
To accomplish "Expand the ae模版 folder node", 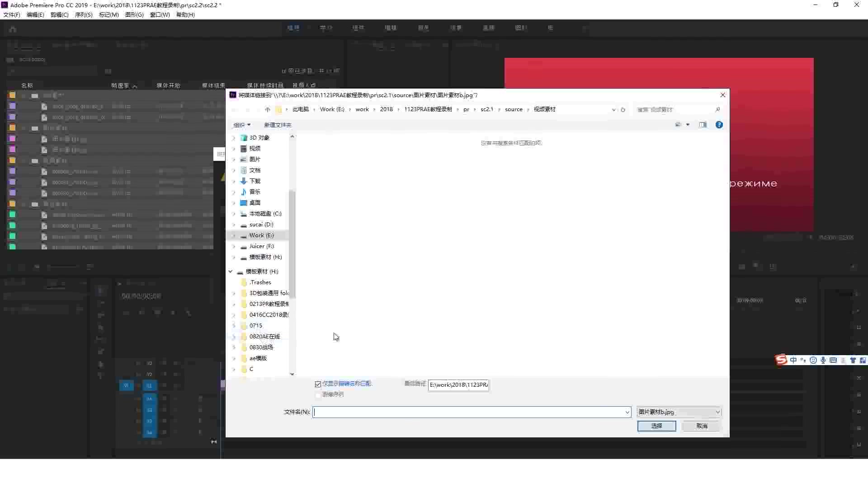I will pos(234,358).
